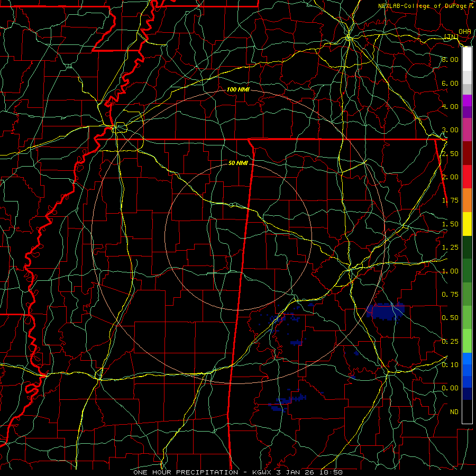Click the 100 NMI range ring label
476x476 pixels.
(239, 89)
